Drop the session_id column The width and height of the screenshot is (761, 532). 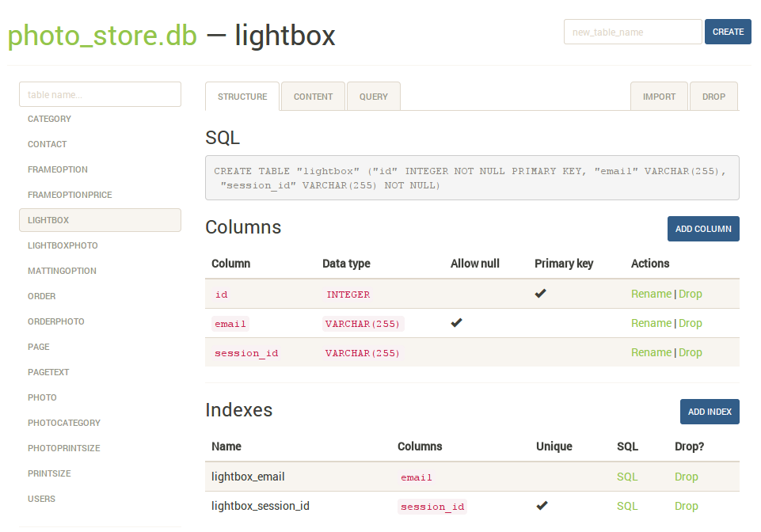[690, 352]
